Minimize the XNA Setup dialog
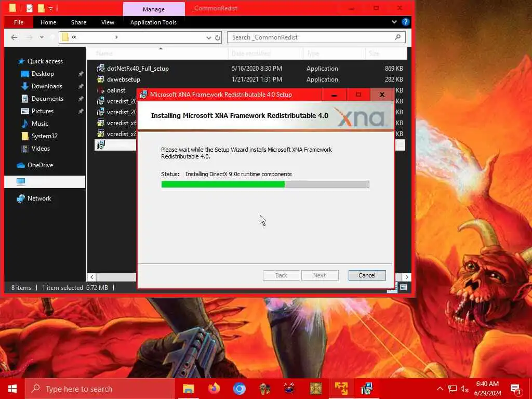Screen dimensions: 532x399 coord(334,95)
